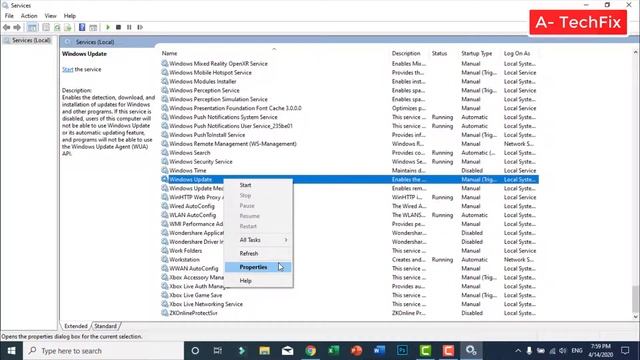This screenshot has width=640, height=360.
Task: Open the blue Help toolbar icon
Action: (x=82, y=27)
